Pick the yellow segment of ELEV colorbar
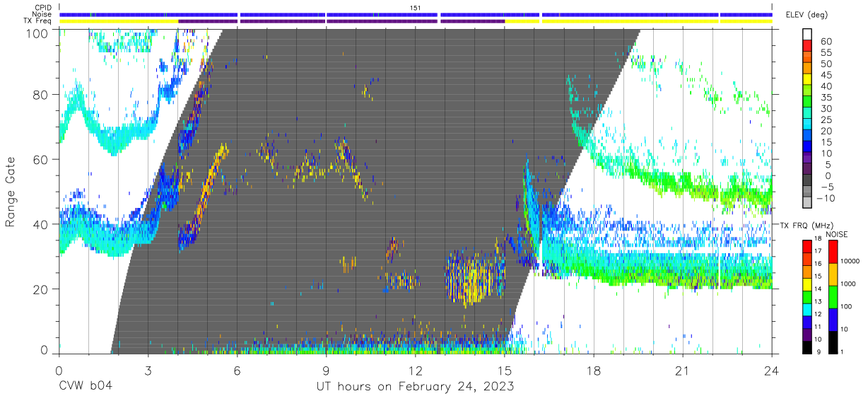This screenshot has height=401, width=868. (x=807, y=80)
